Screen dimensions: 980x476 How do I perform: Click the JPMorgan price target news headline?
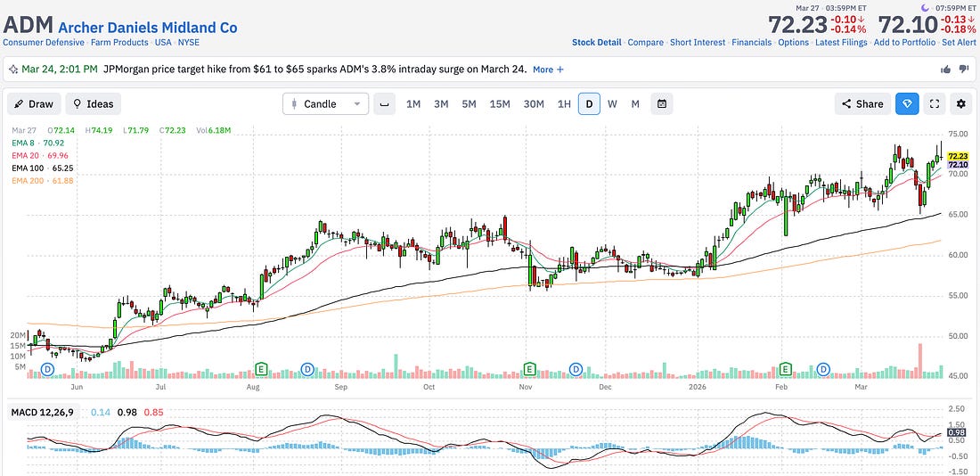(x=315, y=70)
